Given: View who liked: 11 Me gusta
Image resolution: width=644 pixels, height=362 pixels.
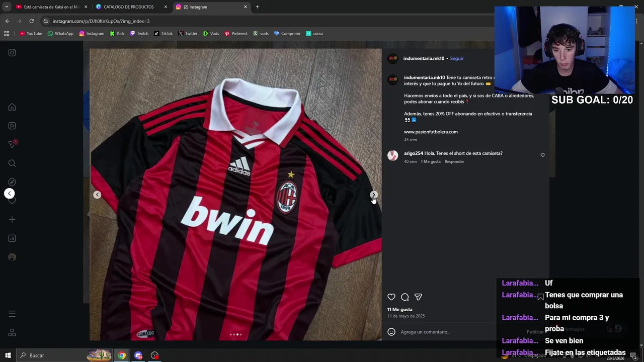Looking at the screenshot, I should tap(399, 310).
